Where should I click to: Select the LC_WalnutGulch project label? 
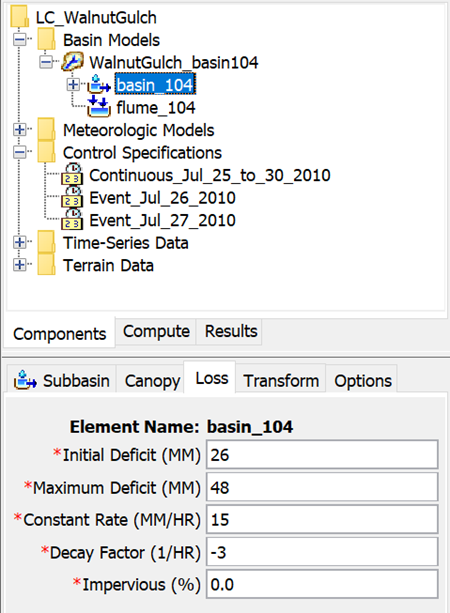pyautogui.click(x=96, y=18)
